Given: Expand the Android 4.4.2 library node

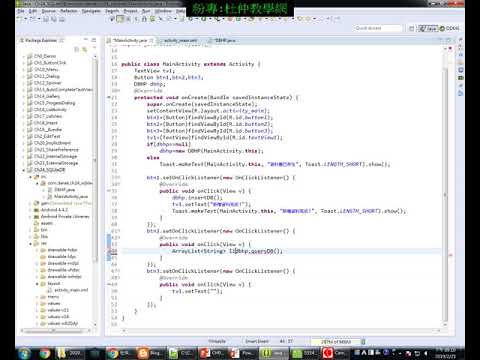Looking at the screenshot, I should pos(30,210).
